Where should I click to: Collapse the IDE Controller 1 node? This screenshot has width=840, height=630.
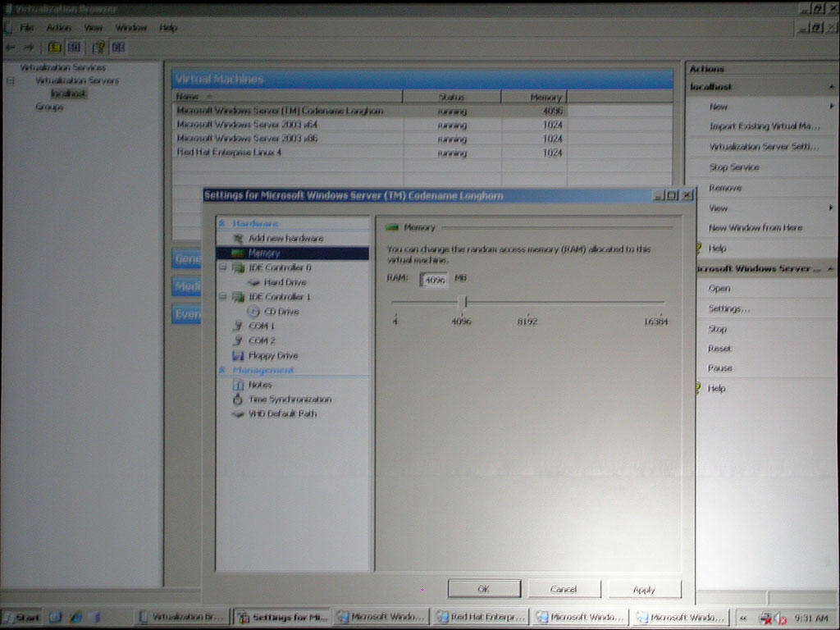pos(222,297)
